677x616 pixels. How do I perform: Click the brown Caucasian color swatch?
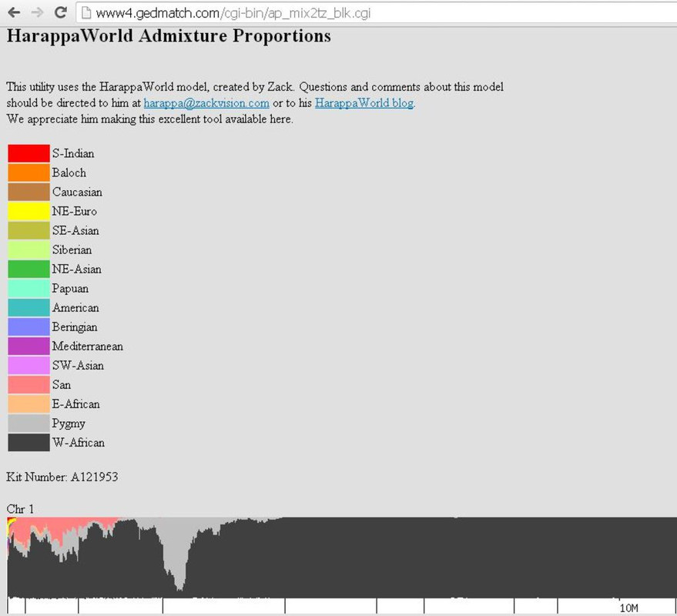click(29, 192)
